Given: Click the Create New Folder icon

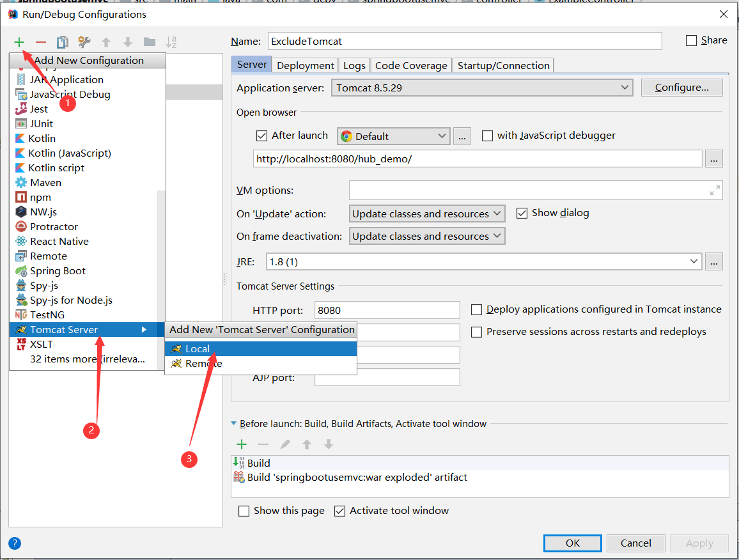Looking at the screenshot, I should pos(150,42).
